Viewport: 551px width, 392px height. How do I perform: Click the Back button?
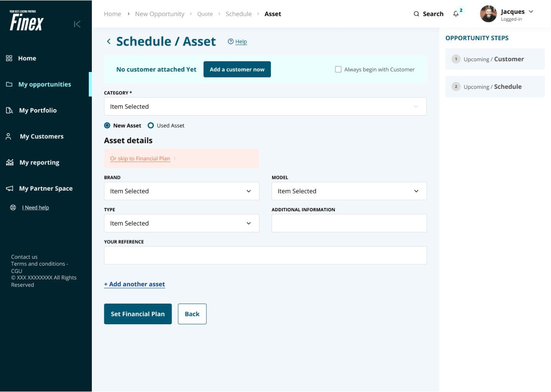pyautogui.click(x=192, y=314)
